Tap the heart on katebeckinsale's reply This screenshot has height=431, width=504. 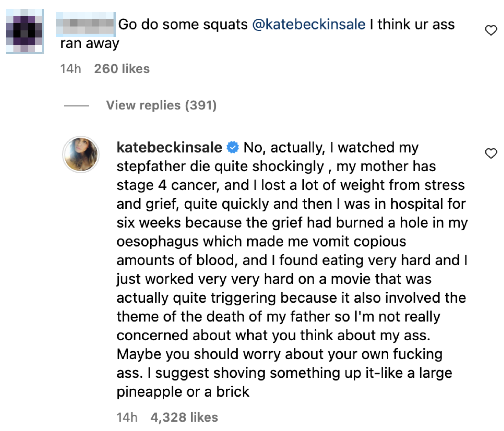point(491,153)
